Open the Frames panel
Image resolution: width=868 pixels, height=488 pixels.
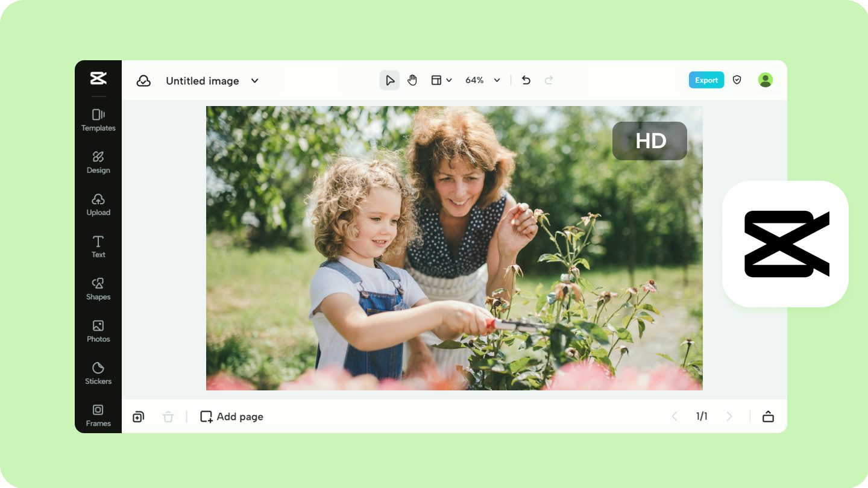pos(98,414)
